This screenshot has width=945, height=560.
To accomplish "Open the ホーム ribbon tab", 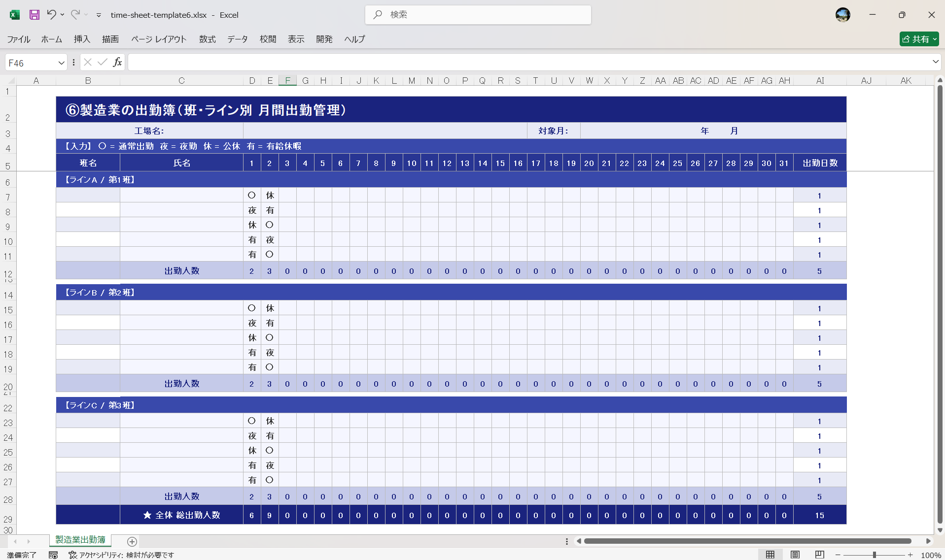I will (x=51, y=39).
